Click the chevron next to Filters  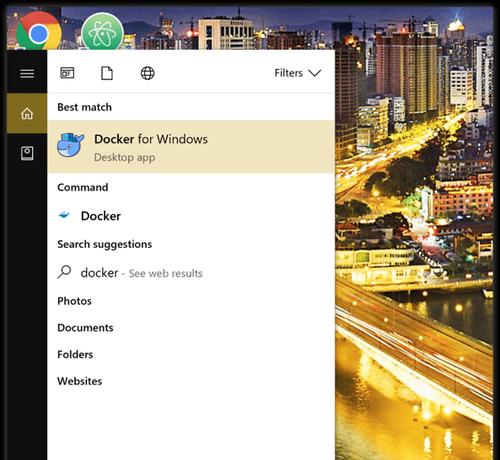(315, 73)
